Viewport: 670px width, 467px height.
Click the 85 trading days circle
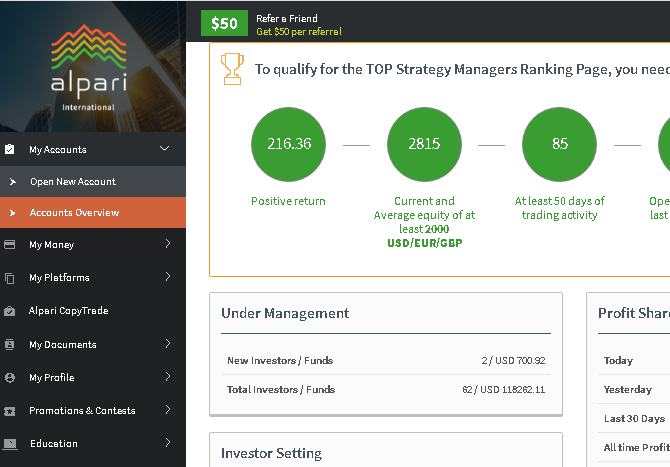[x=559, y=144]
